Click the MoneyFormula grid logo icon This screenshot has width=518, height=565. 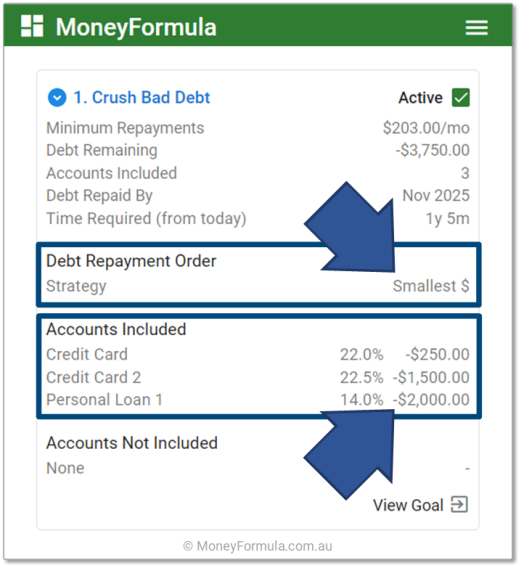pyautogui.click(x=32, y=26)
